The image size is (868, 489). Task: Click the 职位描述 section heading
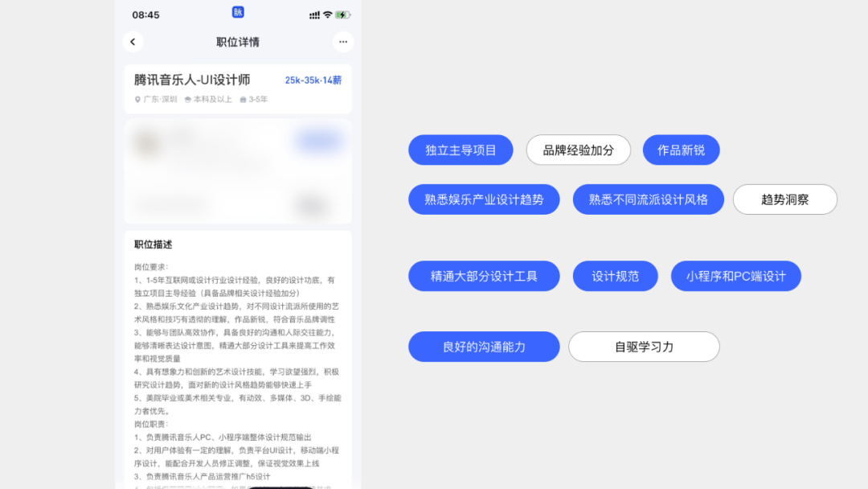(154, 244)
